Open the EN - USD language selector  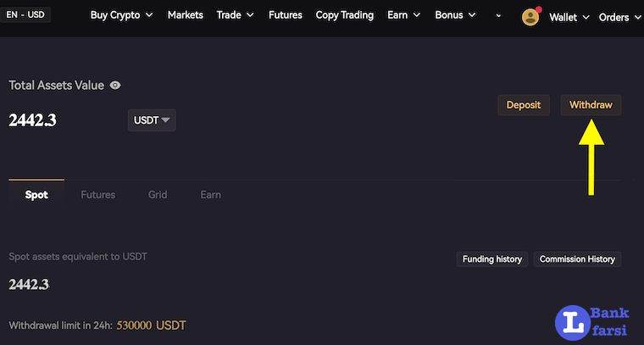[x=25, y=14]
